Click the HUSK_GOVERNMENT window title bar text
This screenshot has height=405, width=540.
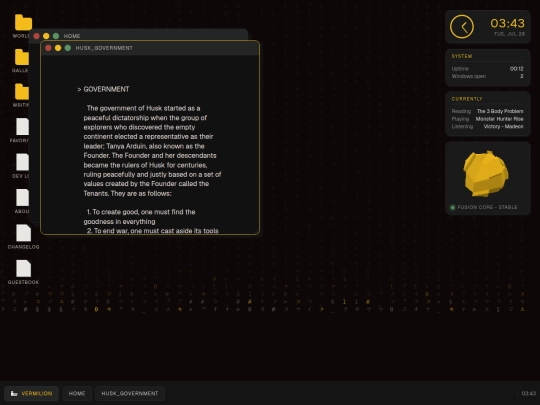point(104,48)
